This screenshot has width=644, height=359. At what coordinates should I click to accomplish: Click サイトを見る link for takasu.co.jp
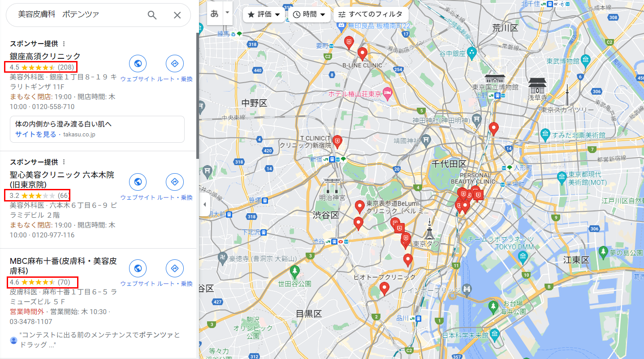pos(36,134)
